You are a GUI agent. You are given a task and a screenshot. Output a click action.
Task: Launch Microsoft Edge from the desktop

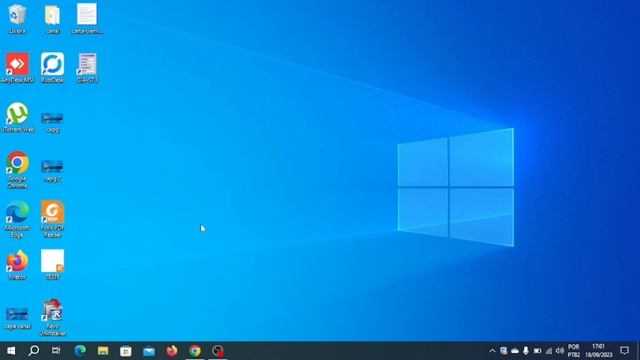[17, 219]
